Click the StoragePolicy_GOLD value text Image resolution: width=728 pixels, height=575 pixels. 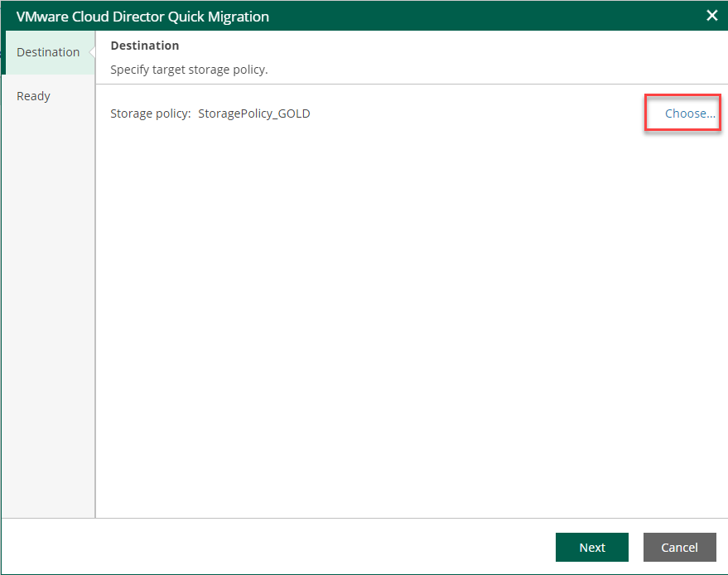[254, 114]
